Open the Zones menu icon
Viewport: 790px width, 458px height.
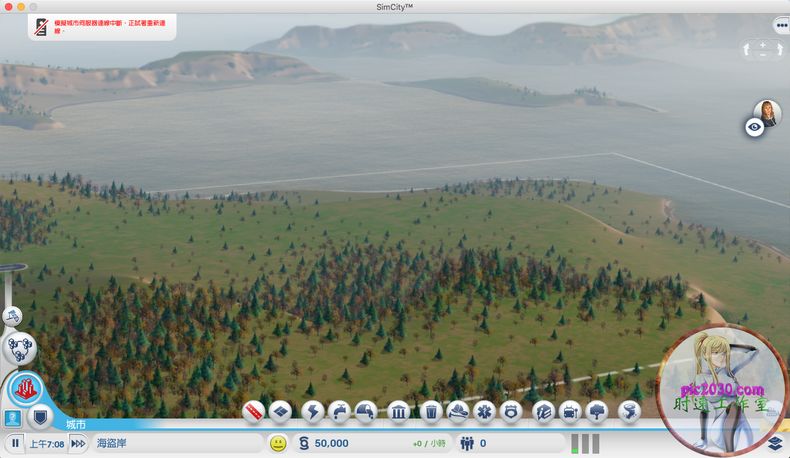(x=281, y=412)
